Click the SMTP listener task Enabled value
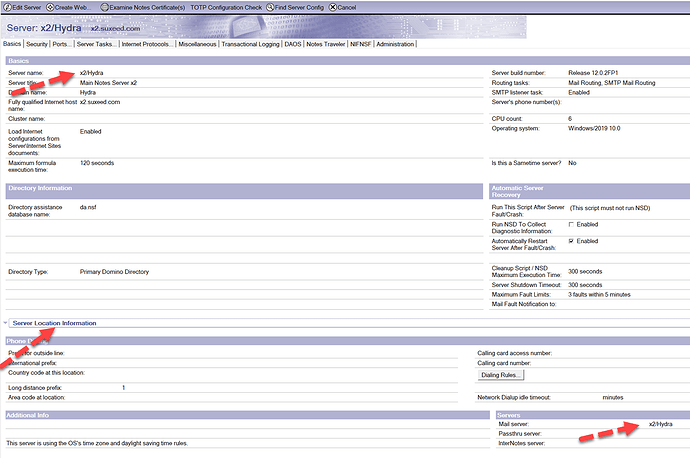Viewport: 690px width, 458px height. [x=579, y=92]
